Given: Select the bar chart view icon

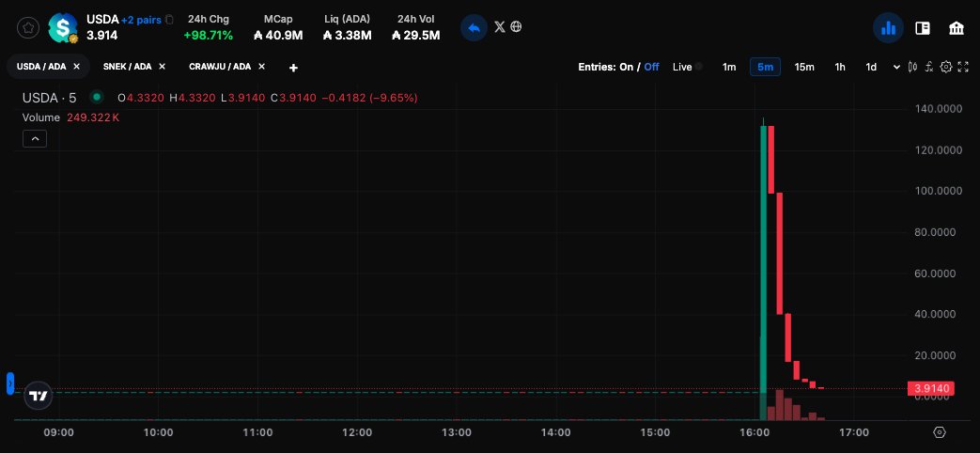Looking at the screenshot, I should click(x=888, y=28).
